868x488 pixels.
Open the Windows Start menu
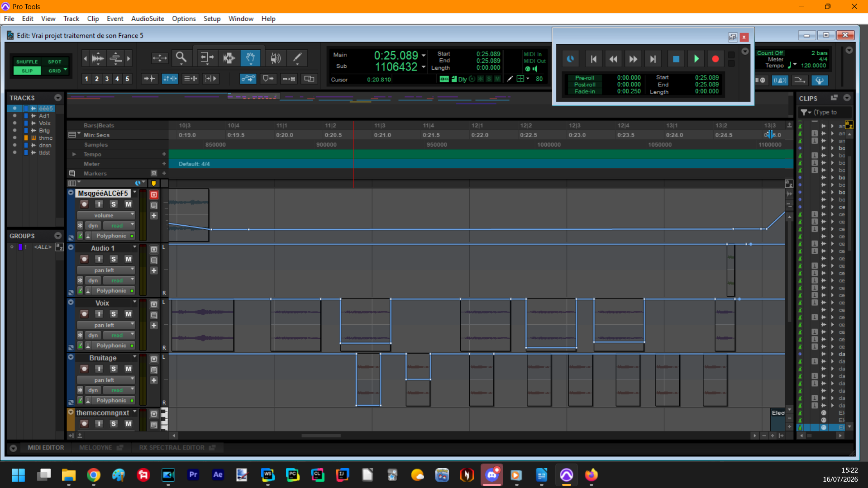19,475
